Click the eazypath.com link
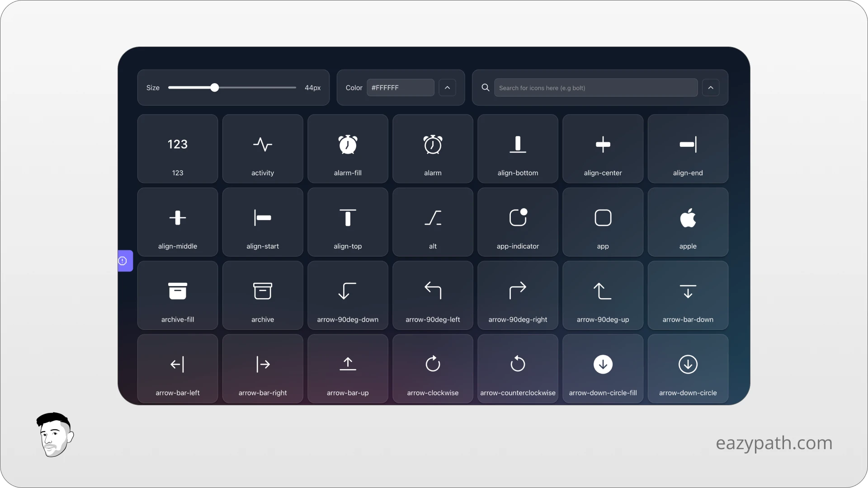This screenshot has width=868, height=488. [x=774, y=442]
